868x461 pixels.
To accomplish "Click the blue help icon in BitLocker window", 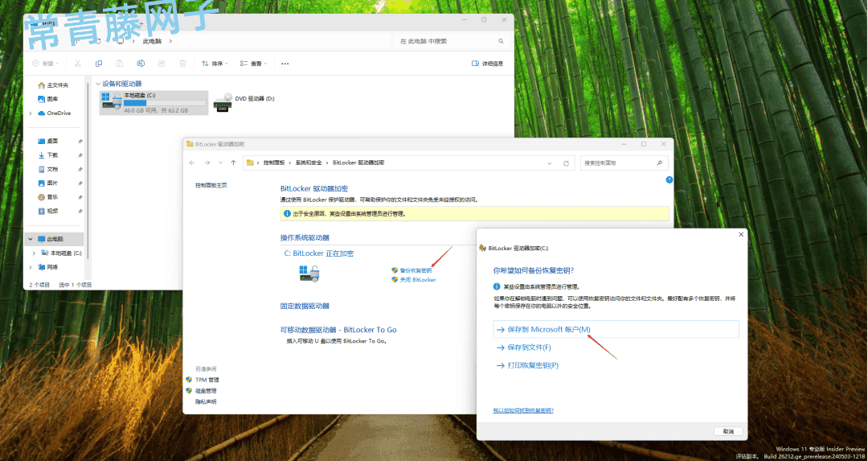I will [x=669, y=179].
